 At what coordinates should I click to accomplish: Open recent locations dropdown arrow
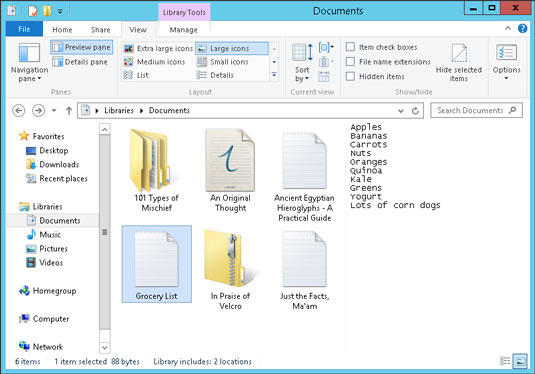(54, 111)
